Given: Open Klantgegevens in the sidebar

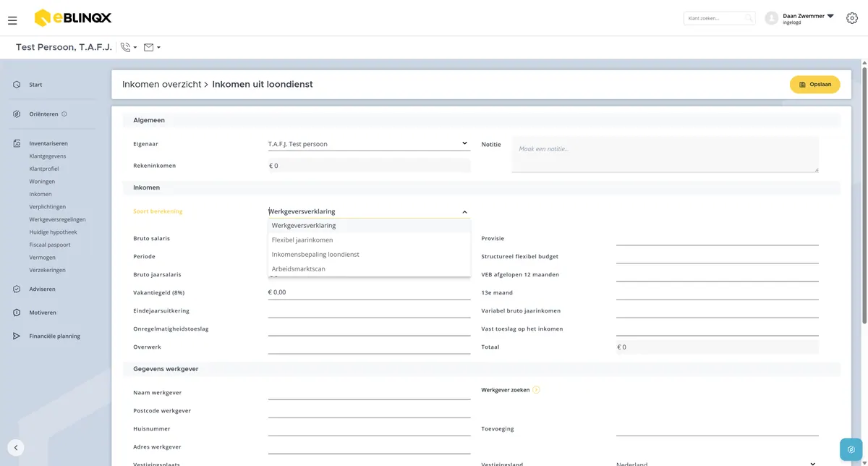Looking at the screenshot, I should tap(48, 156).
